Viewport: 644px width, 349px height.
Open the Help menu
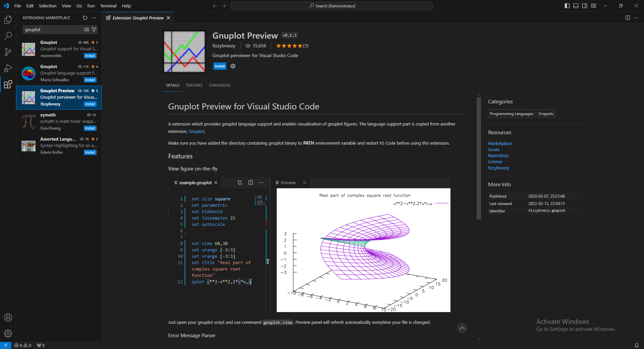click(x=126, y=6)
